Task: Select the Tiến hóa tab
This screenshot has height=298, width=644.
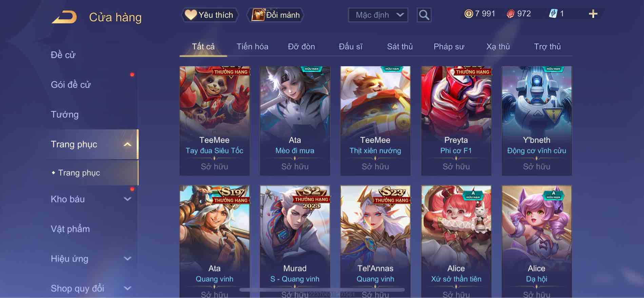Action: point(252,46)
